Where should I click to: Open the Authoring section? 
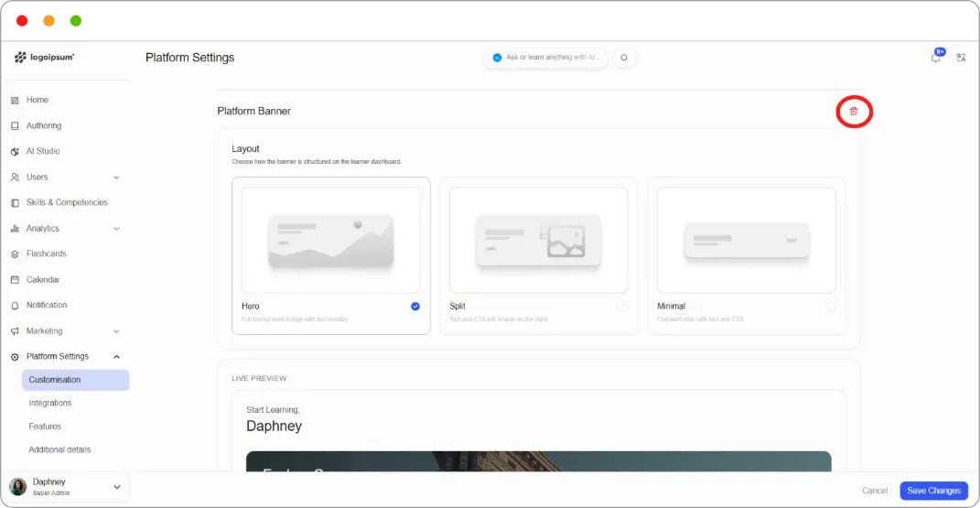pyautogui.click(x=44, y=125)
